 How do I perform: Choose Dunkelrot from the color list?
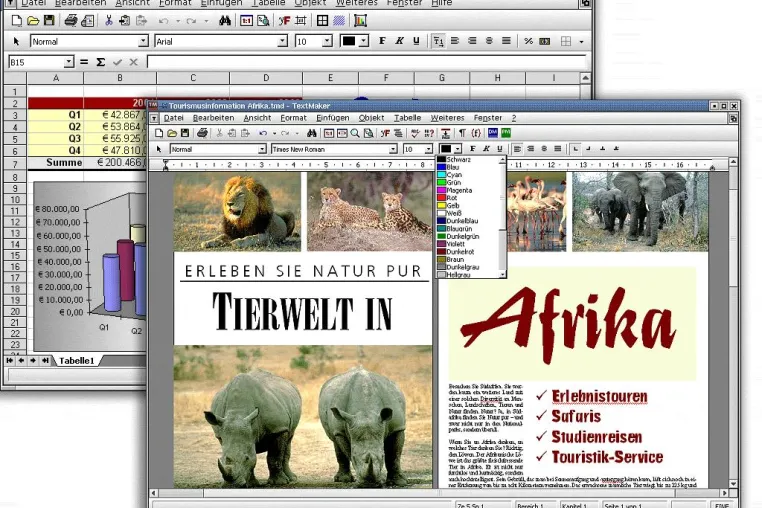pyautogui.click(x=460, y=252)
